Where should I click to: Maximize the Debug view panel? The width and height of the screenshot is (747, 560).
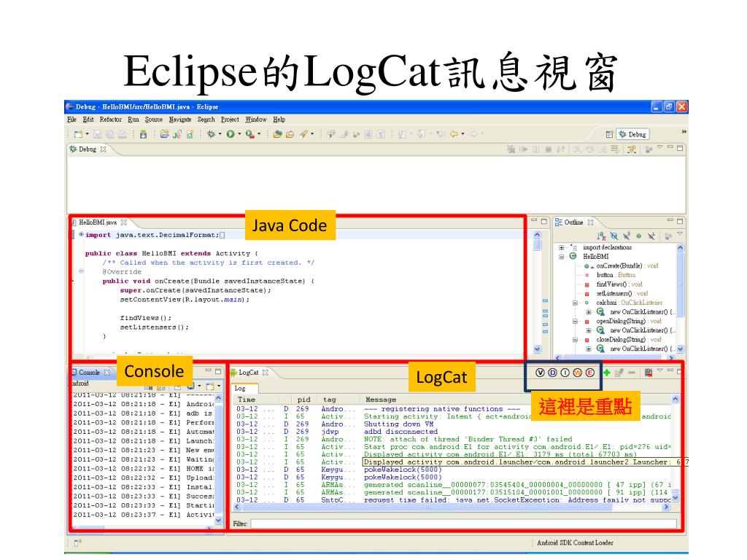[x=680, y=148]
